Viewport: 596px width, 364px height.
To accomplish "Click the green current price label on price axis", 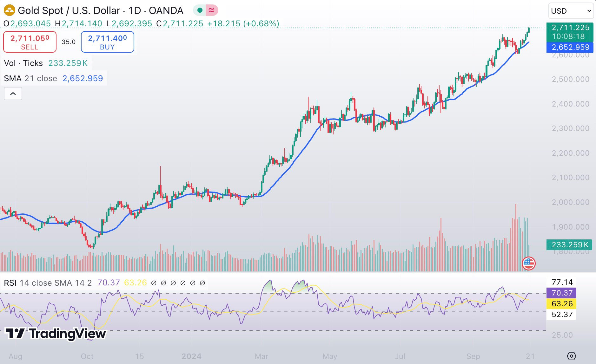I will (x=570, y=32).
